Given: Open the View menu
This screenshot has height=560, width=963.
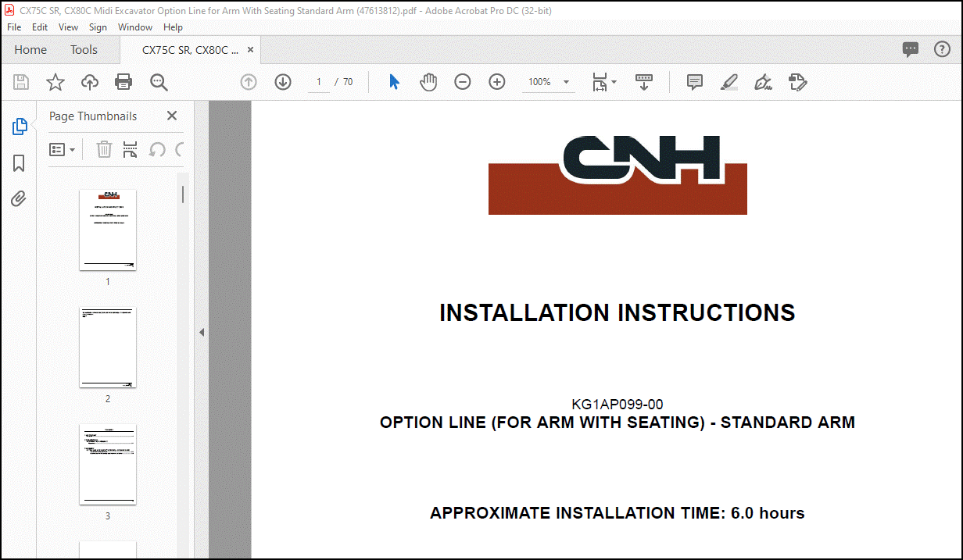Looking at the screenshot, I should [69, 27].
